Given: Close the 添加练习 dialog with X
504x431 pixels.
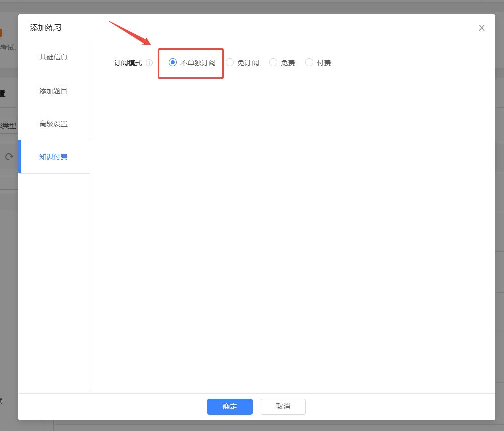Looking at the screenshot, I should (x=481, y=28).
